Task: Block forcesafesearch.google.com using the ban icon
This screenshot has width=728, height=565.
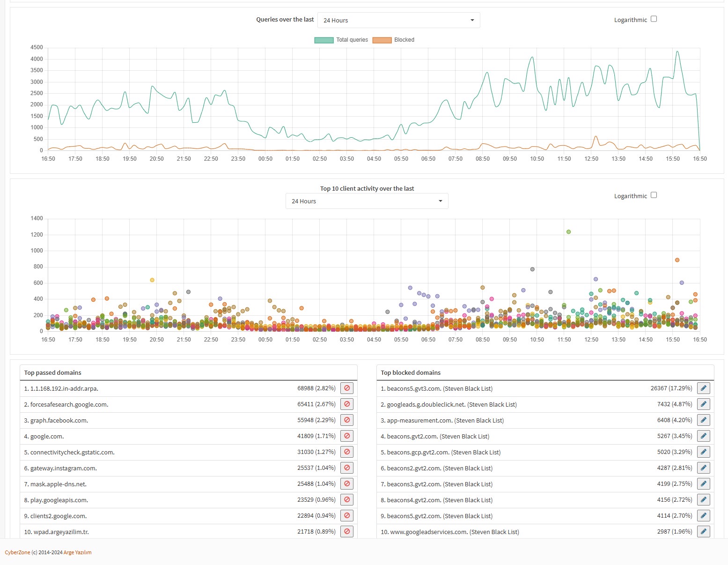Action: pyautogui.click(x=347, y=404)
